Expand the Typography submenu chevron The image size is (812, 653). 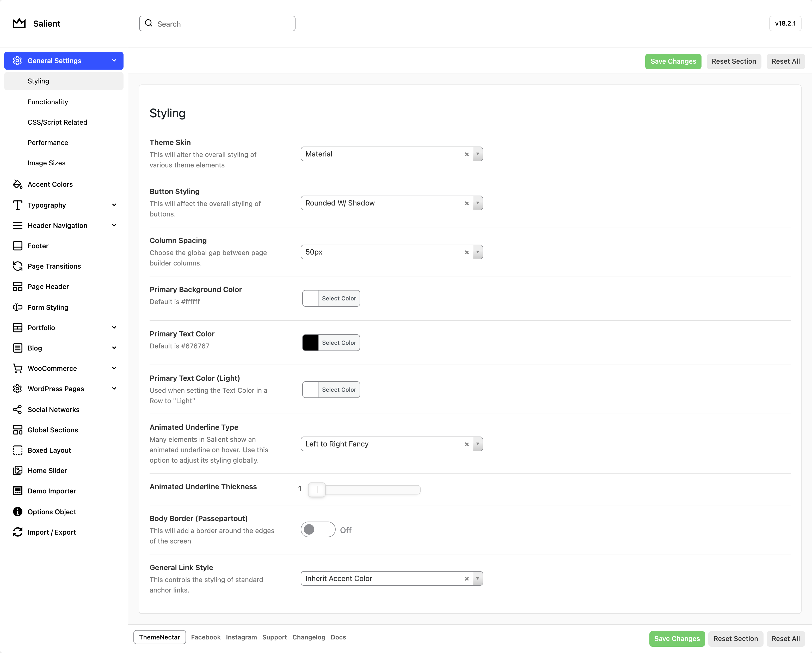114,205
